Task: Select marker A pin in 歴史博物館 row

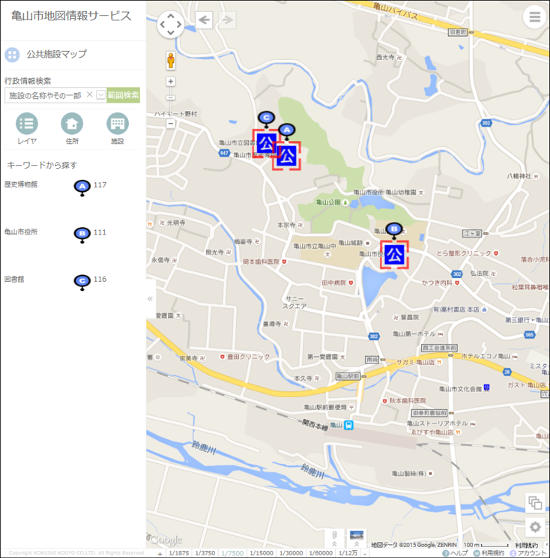Action: click(x=82, y=188)
